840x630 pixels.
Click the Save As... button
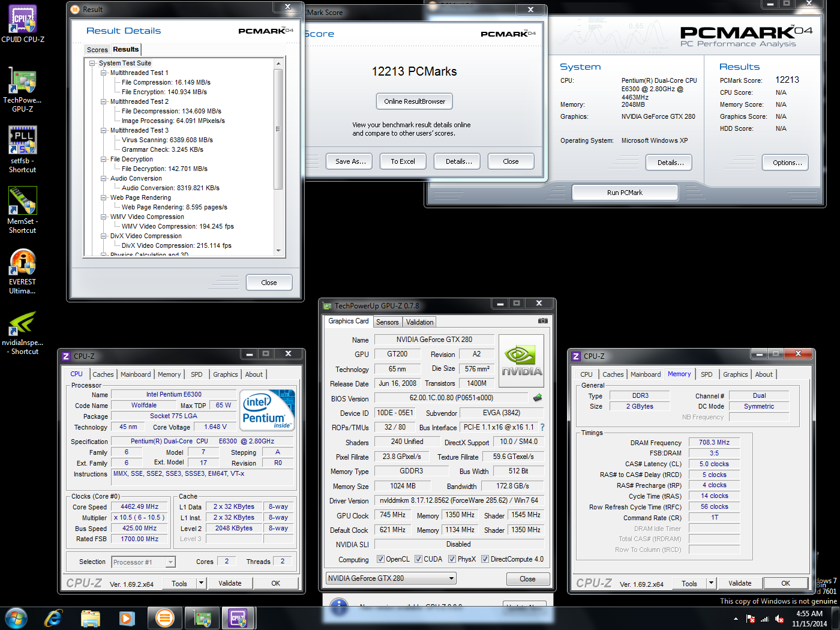pos(350,161)
